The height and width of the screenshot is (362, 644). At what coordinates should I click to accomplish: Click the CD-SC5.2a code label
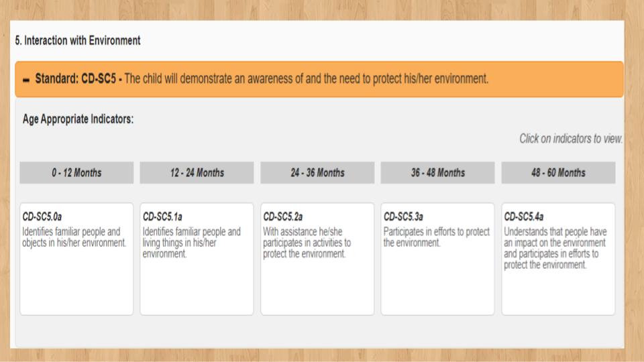[x=283, y=217]
